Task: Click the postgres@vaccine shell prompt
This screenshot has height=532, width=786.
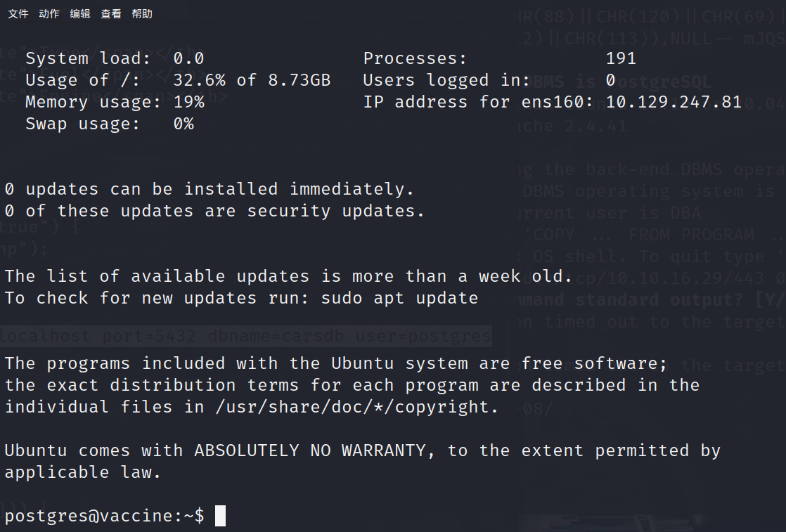Action: 104,515
